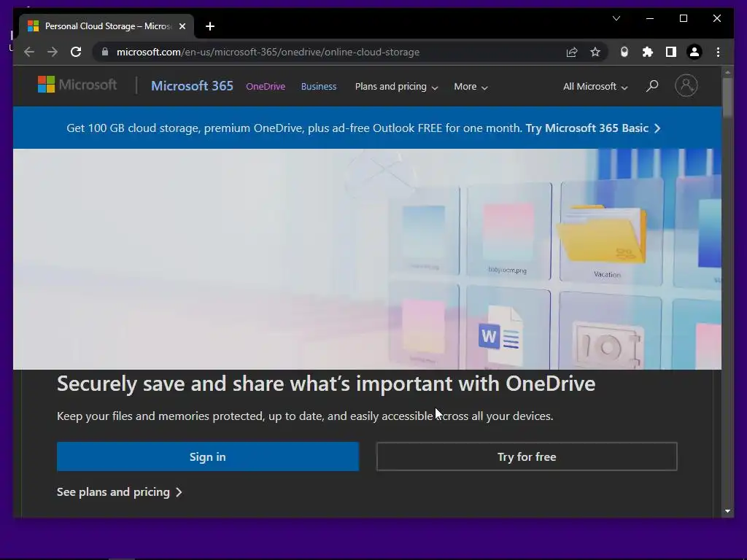Viewport: 747px width, 560px height.
Task: Click the browser back arrow
Action: pyautogui.click(x=29, y=52)
